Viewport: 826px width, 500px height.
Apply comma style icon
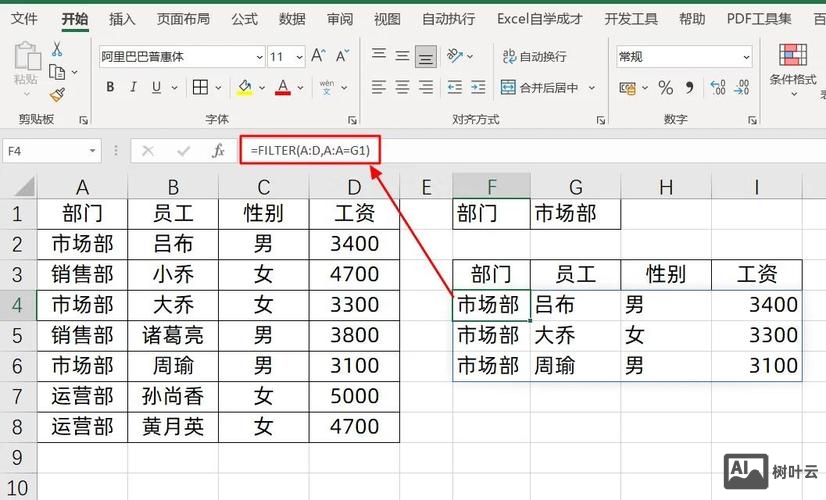pos(690,87)
